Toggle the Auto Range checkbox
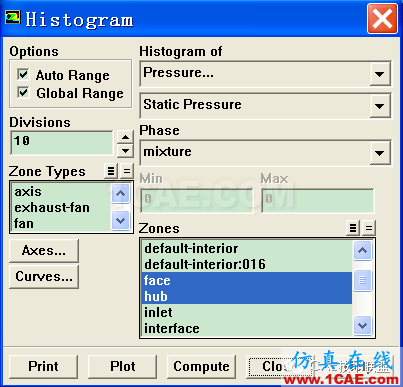 (x=23, y=74)
